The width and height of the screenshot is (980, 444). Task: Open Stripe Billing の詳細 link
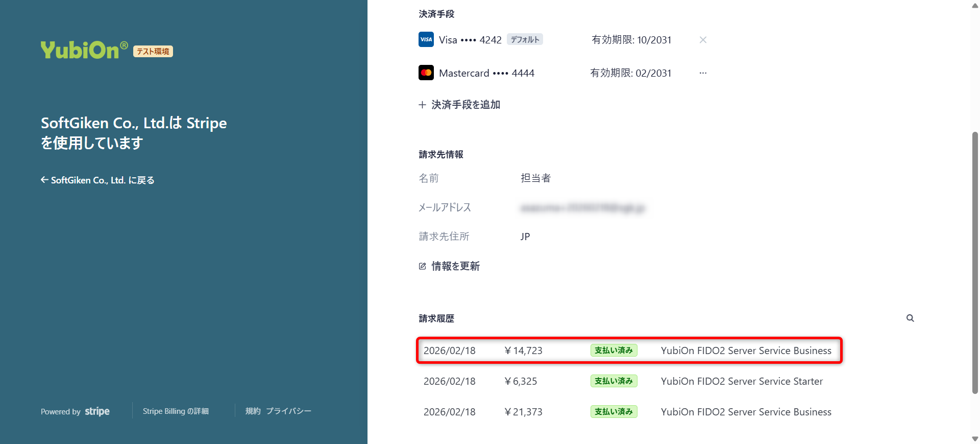176,411
